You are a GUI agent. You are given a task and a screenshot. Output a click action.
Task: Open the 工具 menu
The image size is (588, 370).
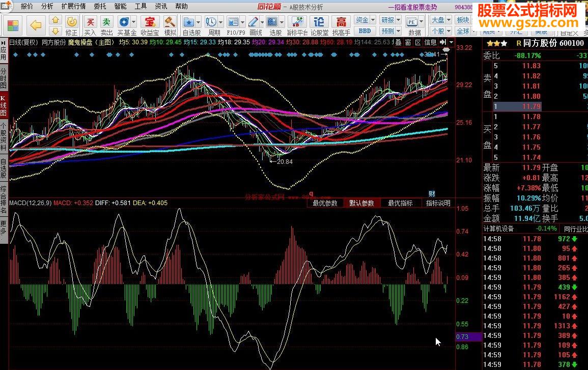pos(141,7)
